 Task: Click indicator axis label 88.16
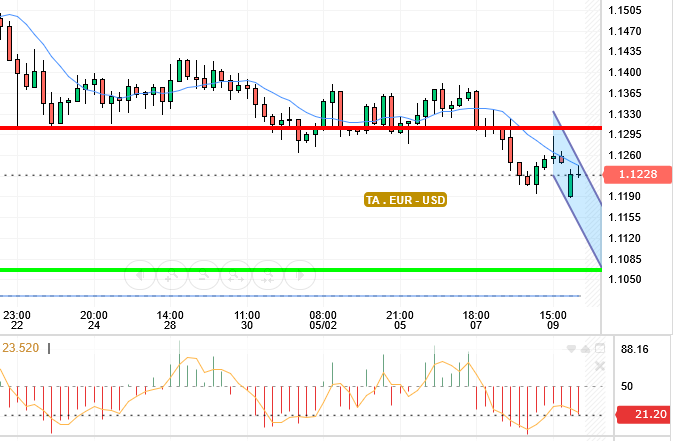click(634, 349)
